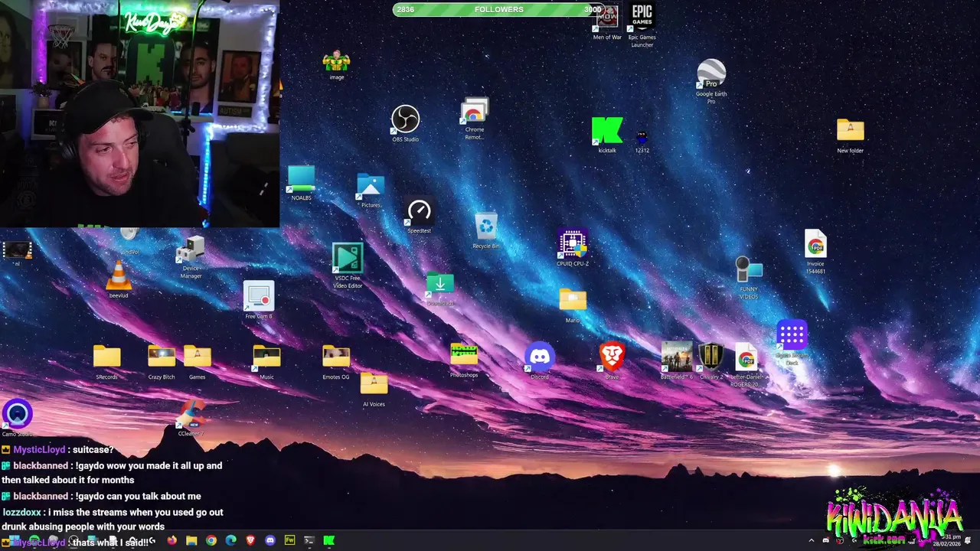This screenshot has width=980, height=551.
Task: Open the Crazy Bitch folder
Action: click(x=162, y=361)
